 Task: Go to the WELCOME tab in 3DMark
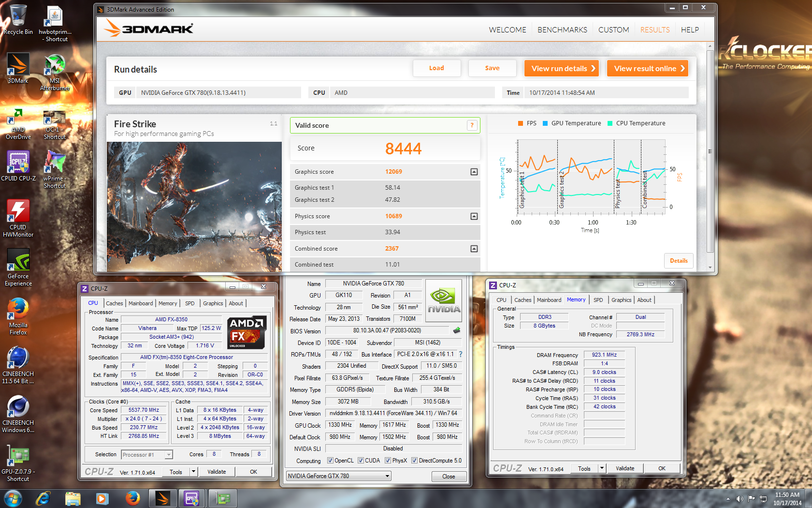507,30
